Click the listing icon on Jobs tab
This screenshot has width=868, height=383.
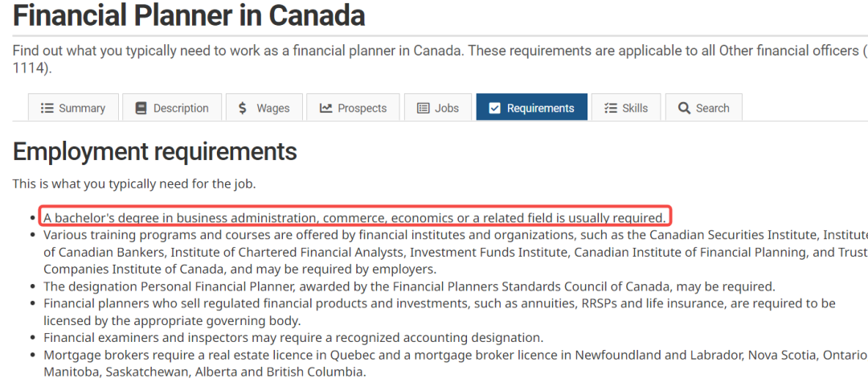[x=423, y=108]
